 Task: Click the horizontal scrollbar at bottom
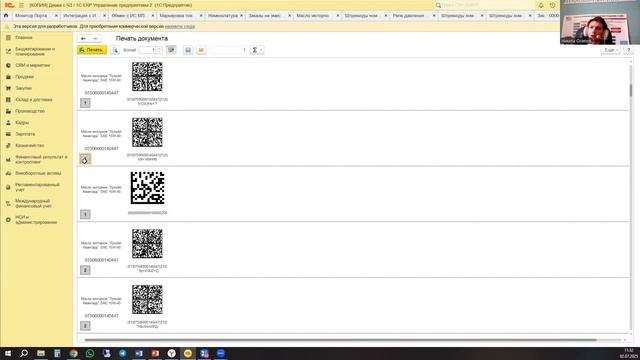(340, 340)
